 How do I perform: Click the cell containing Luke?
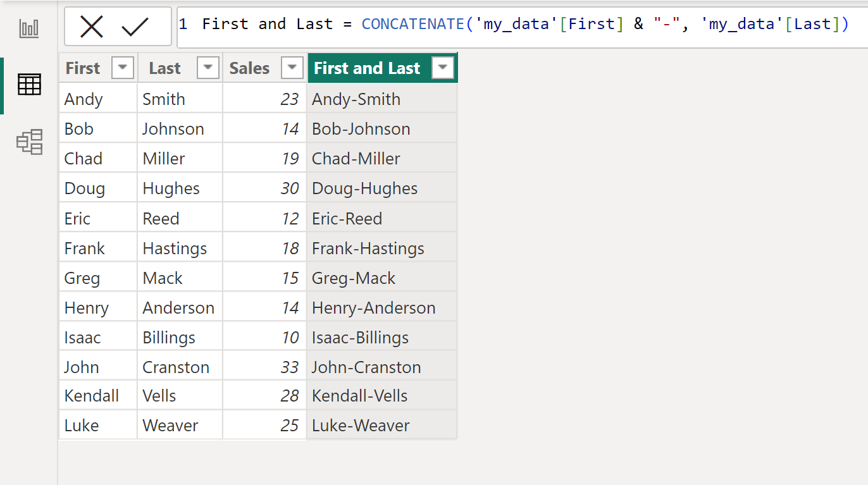pyautogui.click(x=98, y=425)
